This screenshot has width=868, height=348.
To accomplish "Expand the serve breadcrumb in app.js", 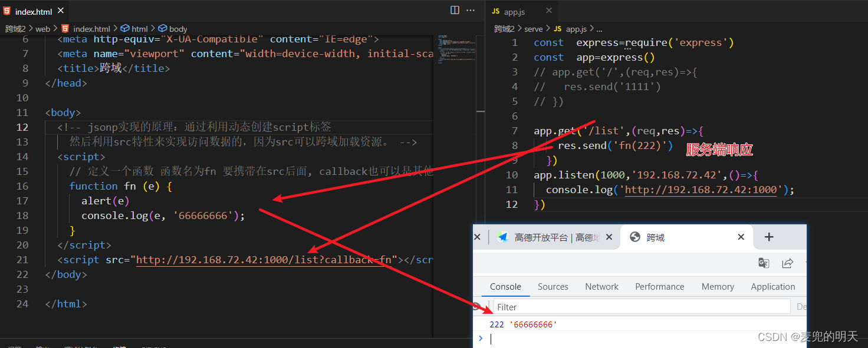I will (x=534, y=28).
